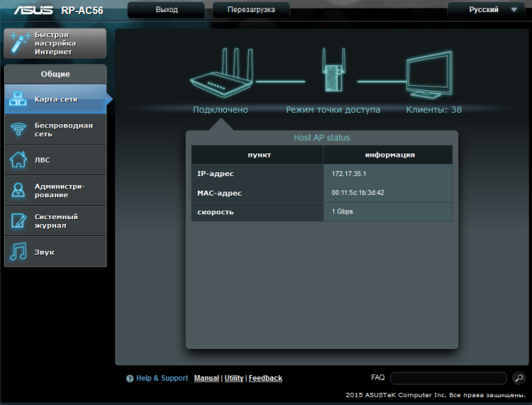This screenshot has width=532, height=405.
Task: Click the ASUS logo
Action: coord(33,11)
